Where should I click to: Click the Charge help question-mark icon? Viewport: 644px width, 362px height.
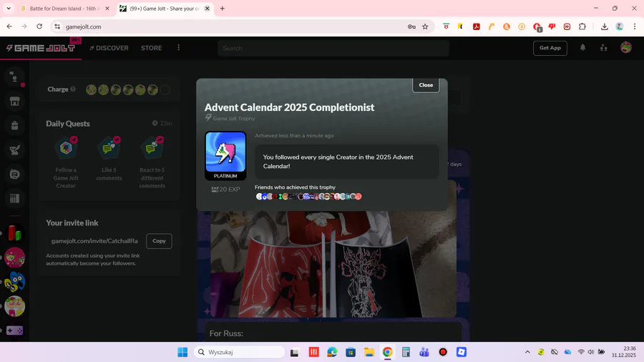point(73,89)
